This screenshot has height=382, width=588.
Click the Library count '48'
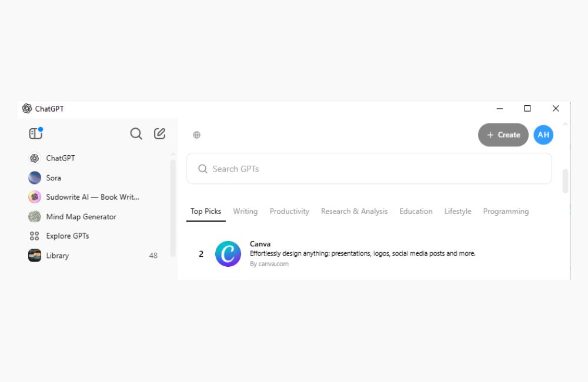pyautogui.click(x=153, y=256)
